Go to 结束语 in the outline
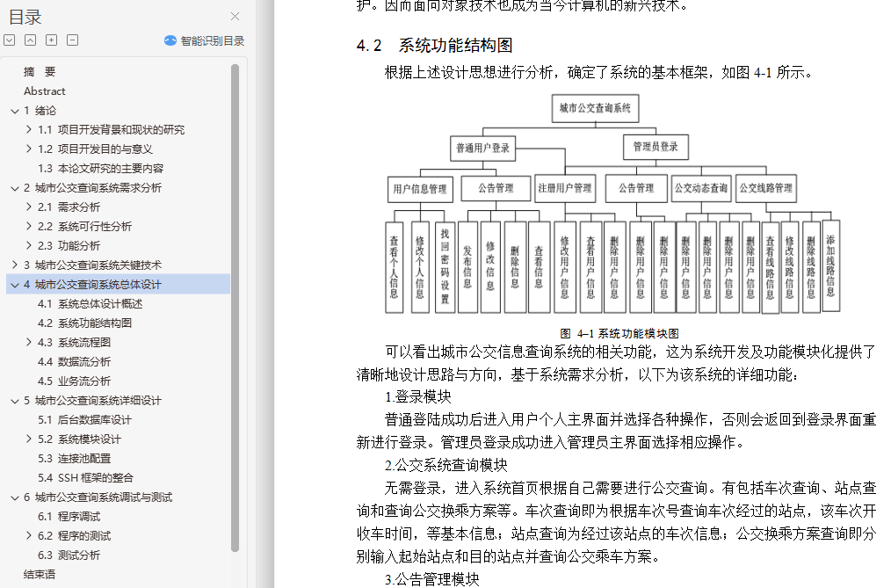The image size is (891, 588). click(x=40, y=574)
